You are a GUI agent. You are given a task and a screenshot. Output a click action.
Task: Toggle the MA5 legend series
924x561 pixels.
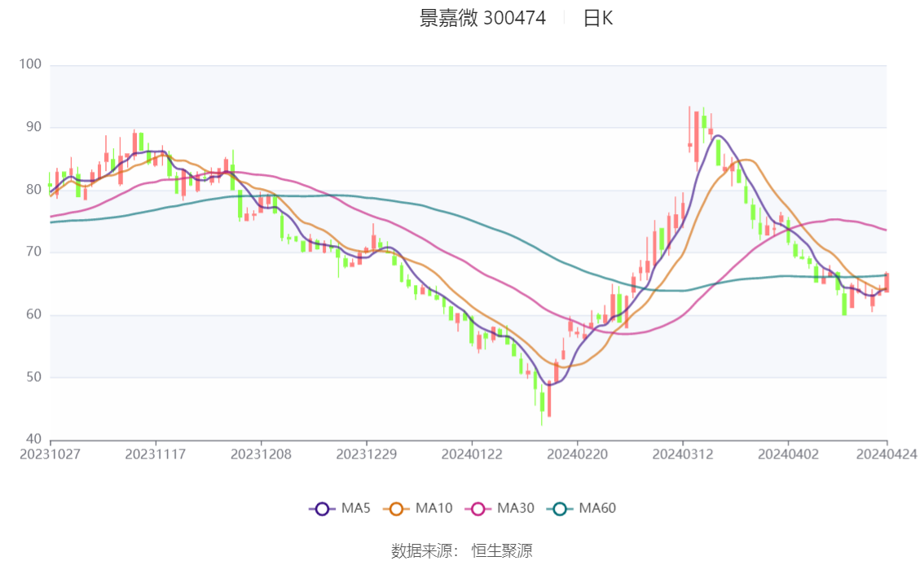340,508
